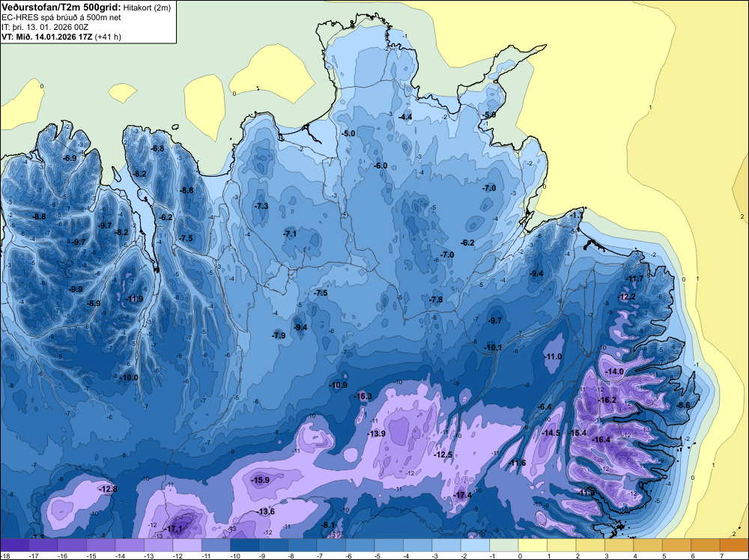
Task: Click the -10.1 temperature label
Action: tap(493, 347)
